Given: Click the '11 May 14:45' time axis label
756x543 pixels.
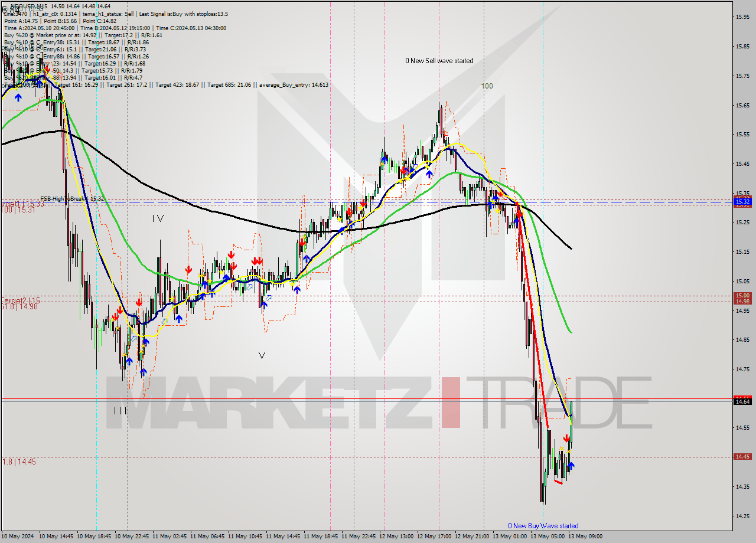Looking at the screenshot, I should (283, 537).
